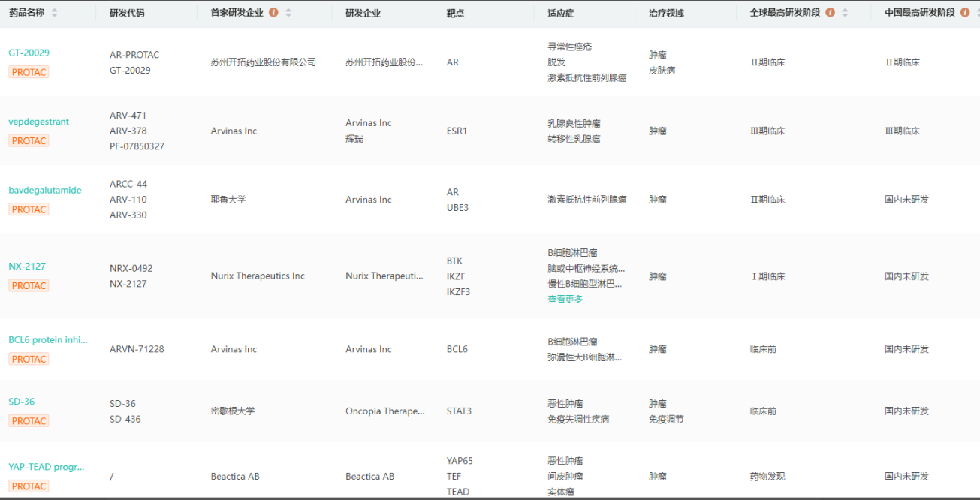This screenshot has height=500, width=980.
Task: Click 辉瑞 in vepdegestrant row
Action: [354, 139]
